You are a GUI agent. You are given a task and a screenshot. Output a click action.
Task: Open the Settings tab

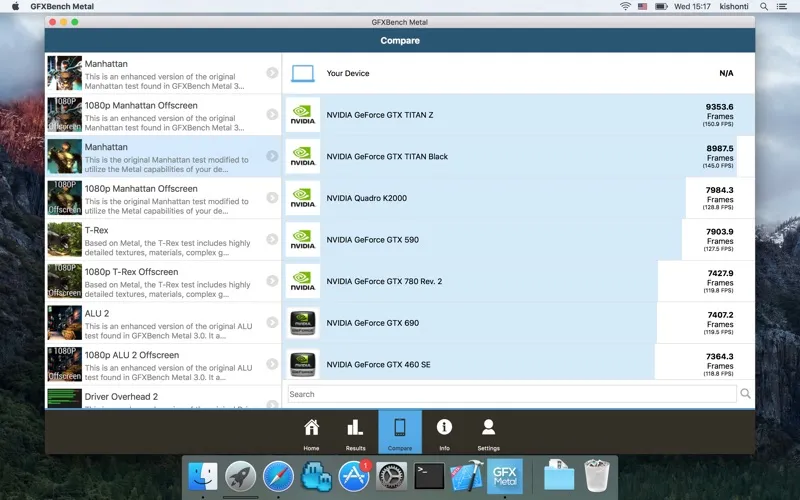(488, 432)
